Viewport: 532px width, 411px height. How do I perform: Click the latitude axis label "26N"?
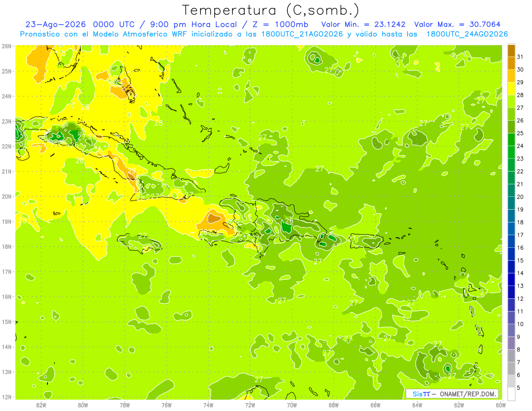click(x=7, y=46)
